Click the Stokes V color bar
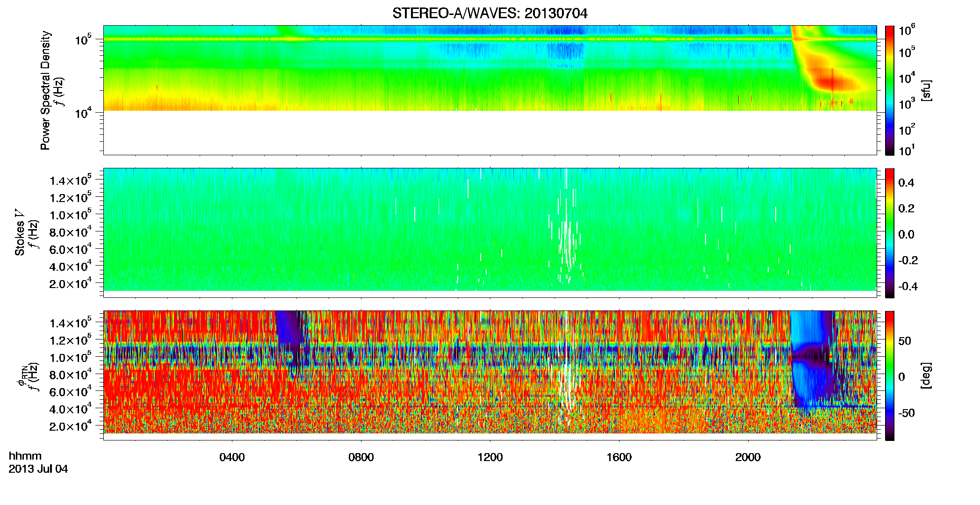 [890, 233]
